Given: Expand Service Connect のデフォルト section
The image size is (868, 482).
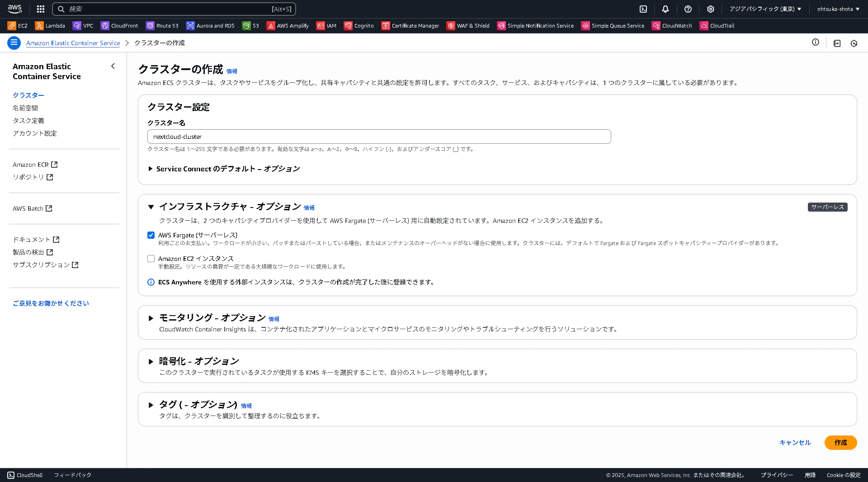Looking at the screenshot, I should point(224,169).
